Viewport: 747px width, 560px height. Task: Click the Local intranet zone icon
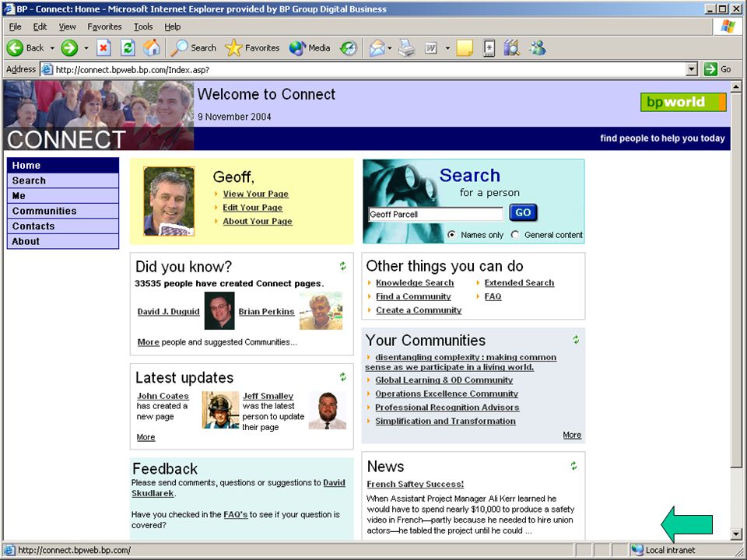(637, 550)
